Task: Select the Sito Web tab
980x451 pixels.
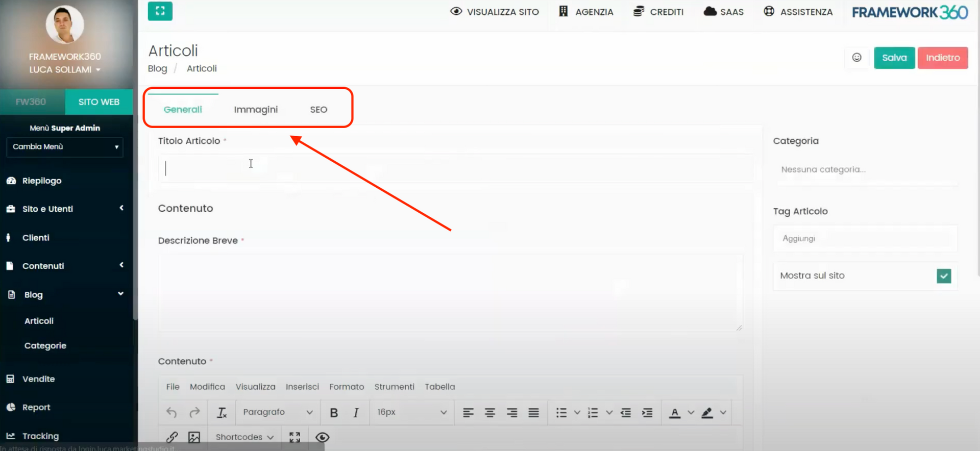Action: 99,102
